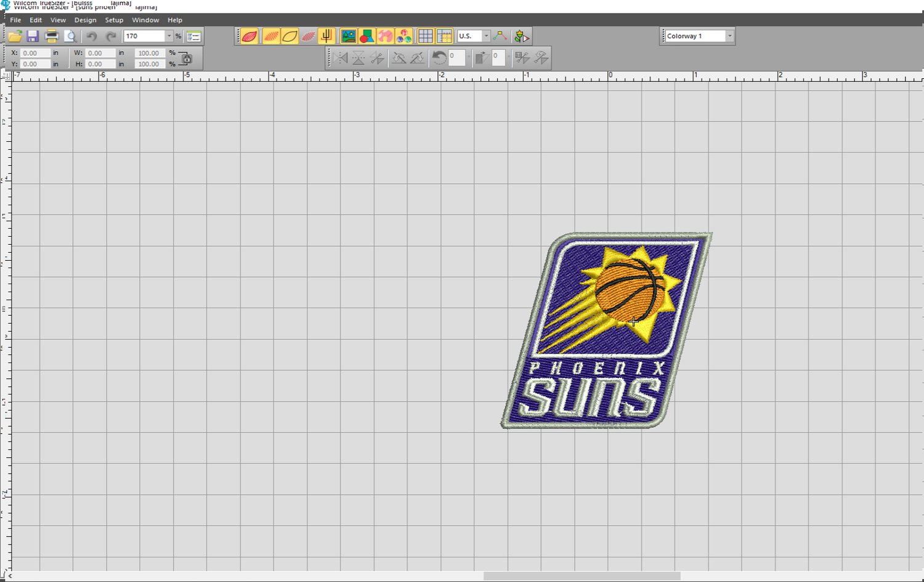
Task: Toggle Show Connectors icon
Action: point(326,36)
